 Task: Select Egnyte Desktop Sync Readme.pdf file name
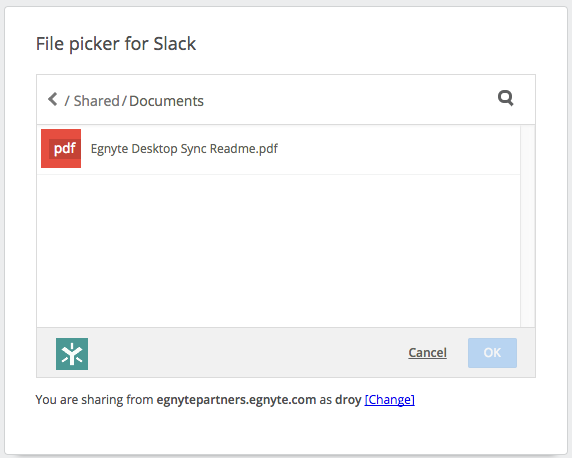pyautogui.click(x=184, y=149)
